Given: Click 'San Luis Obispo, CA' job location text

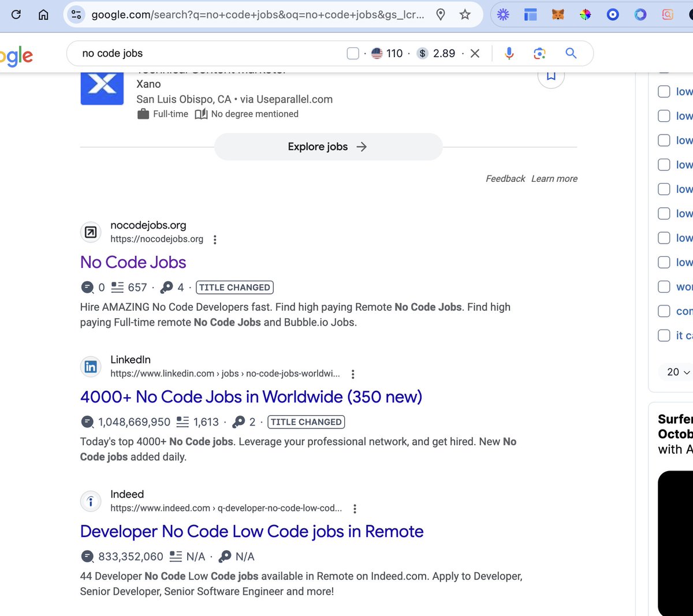Looking at the screenshot, I should (184, 99).
